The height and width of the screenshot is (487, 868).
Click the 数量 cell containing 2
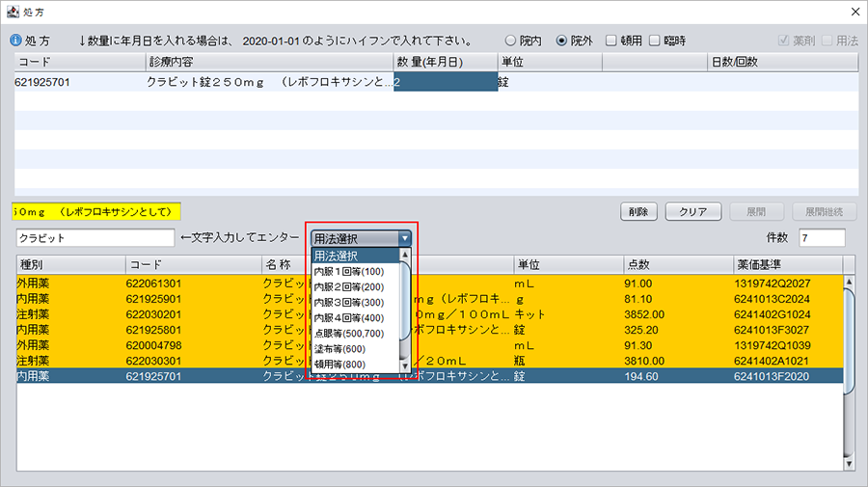pyautogui.click(x=446, y=82)
